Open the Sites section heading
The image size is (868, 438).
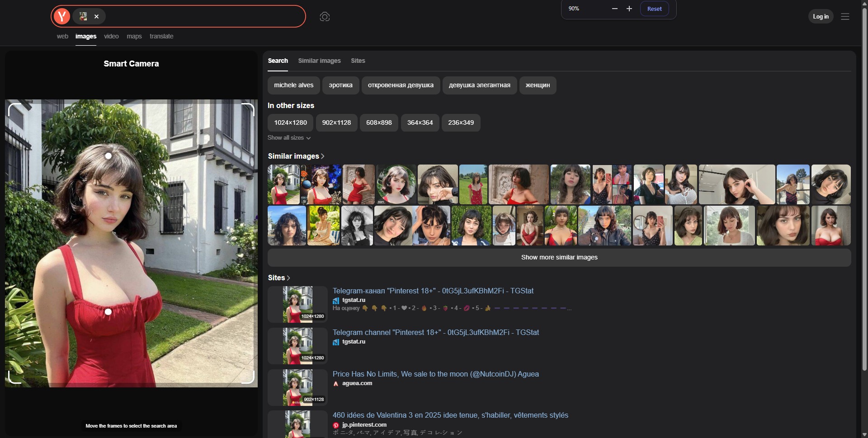tap(279, 278)
